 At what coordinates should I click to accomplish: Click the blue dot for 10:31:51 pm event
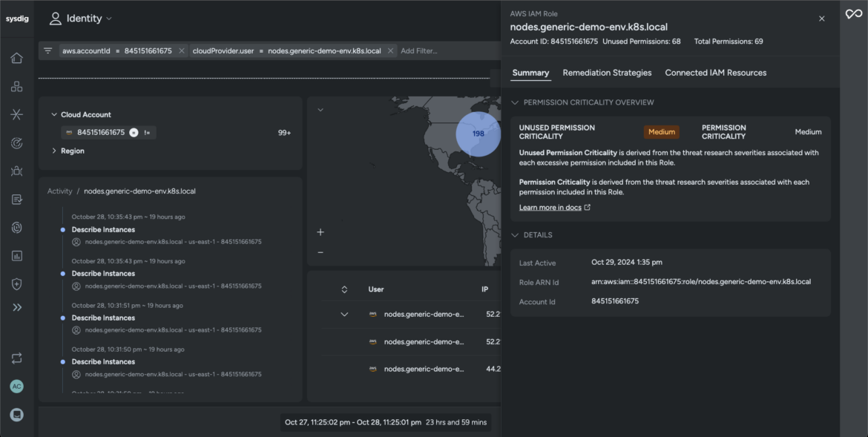[x=62, y=318]
